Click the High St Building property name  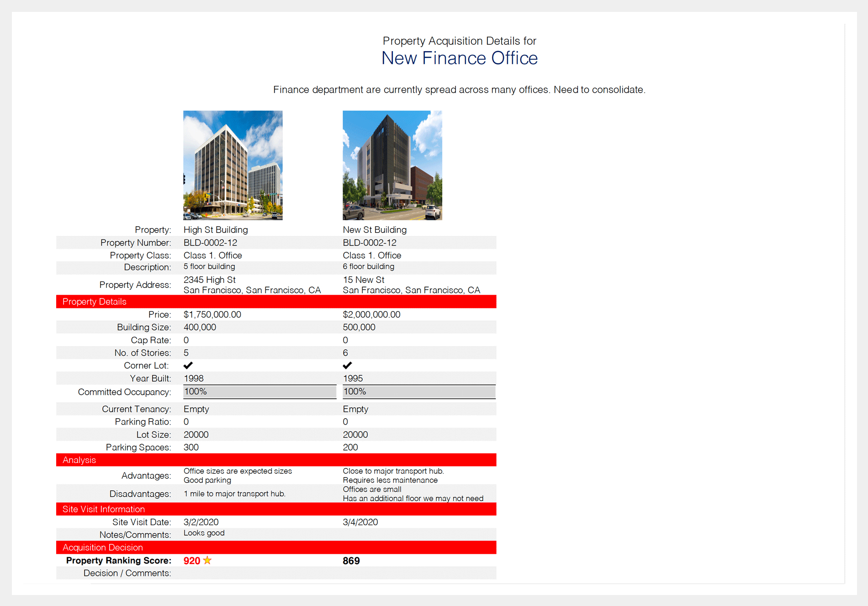tap(216, 230)
